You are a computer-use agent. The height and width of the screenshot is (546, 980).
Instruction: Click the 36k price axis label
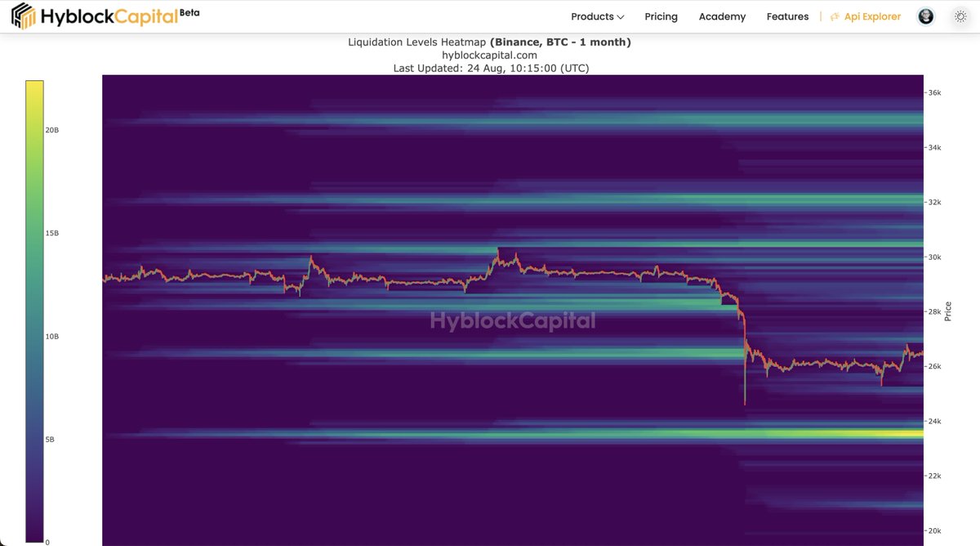(x=934, y=93)
